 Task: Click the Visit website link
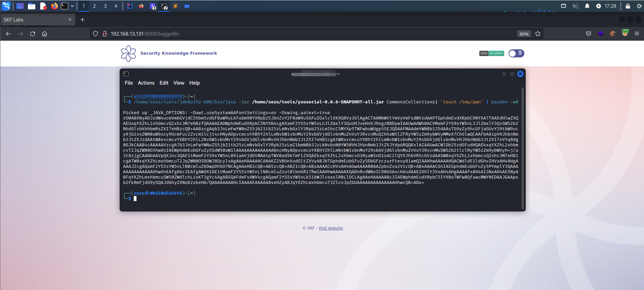331,228
